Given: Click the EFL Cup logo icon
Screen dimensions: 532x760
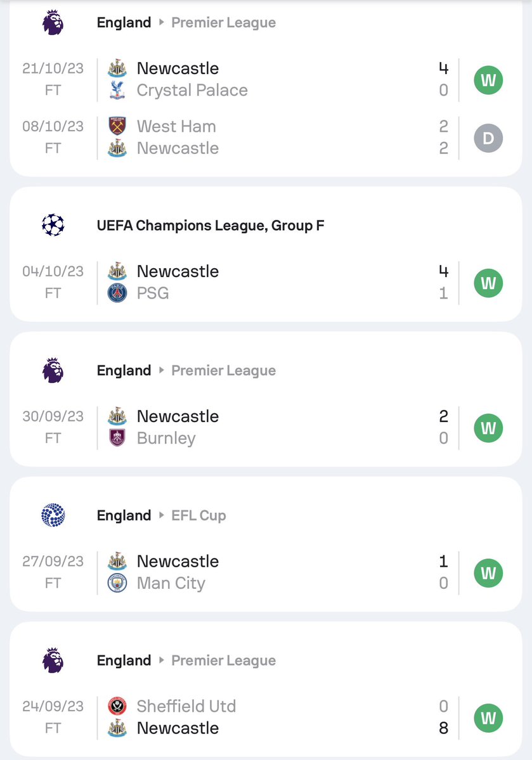Looking at the screenshot, I should tap(53, 515).
